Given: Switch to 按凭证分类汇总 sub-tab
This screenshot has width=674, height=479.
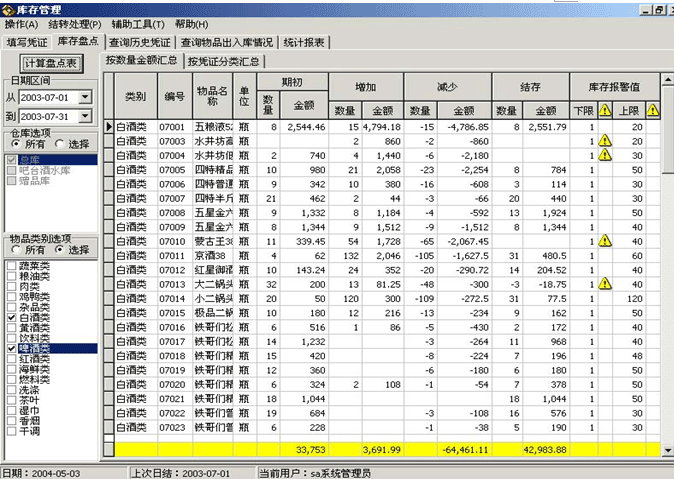Looking at the screenshot, I should [x=224, y=61].
